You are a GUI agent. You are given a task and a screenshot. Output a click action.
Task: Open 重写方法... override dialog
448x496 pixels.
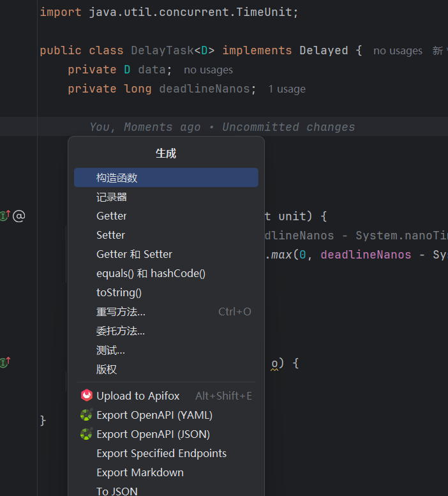click(x=166, y=312)
